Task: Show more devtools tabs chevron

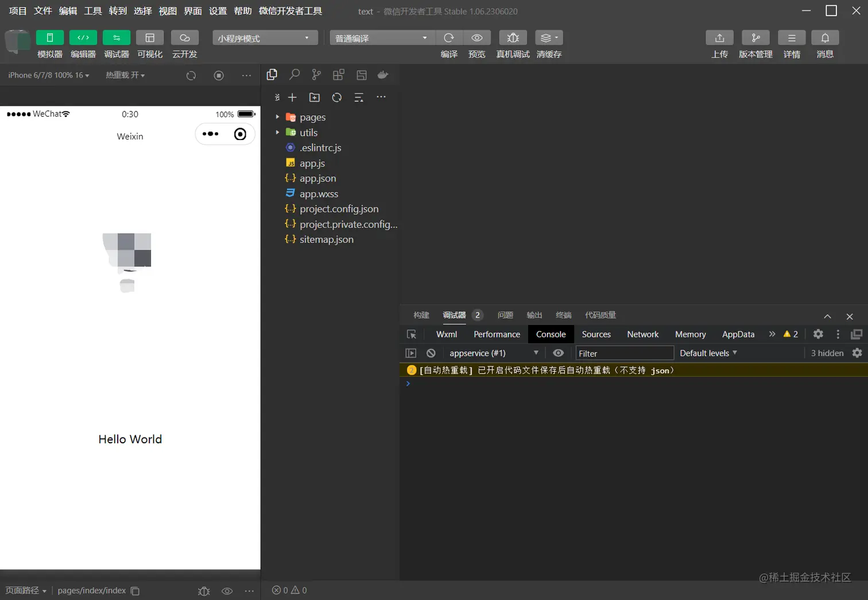Action: pyautogui.click(x=772, y=334)
